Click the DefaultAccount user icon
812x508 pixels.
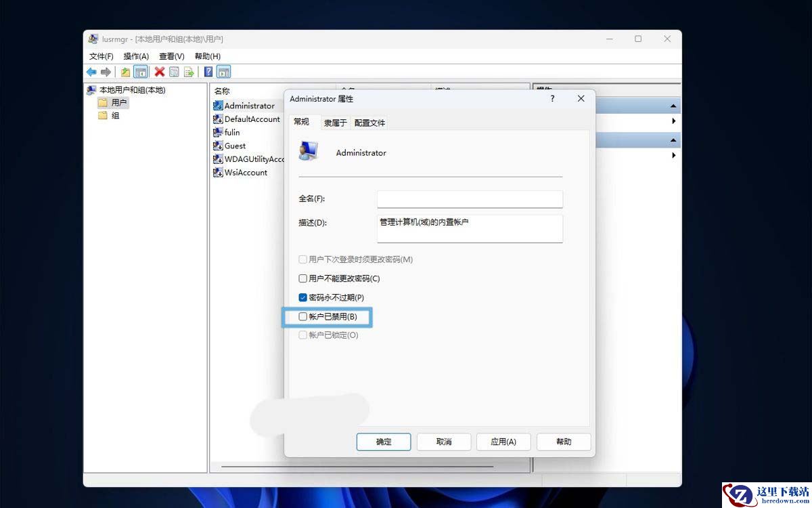(218, 119)
